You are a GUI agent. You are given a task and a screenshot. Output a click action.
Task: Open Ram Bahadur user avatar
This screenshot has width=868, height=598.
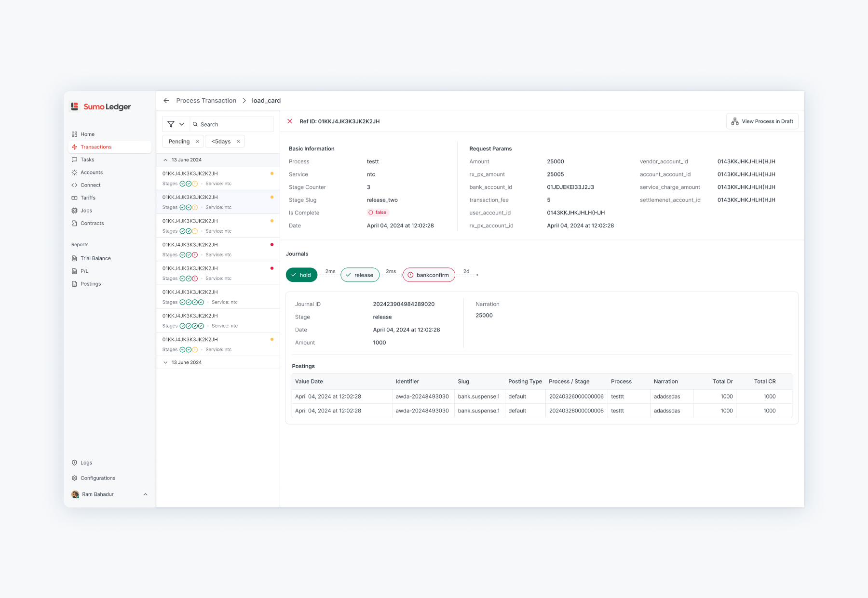(75, 494)
